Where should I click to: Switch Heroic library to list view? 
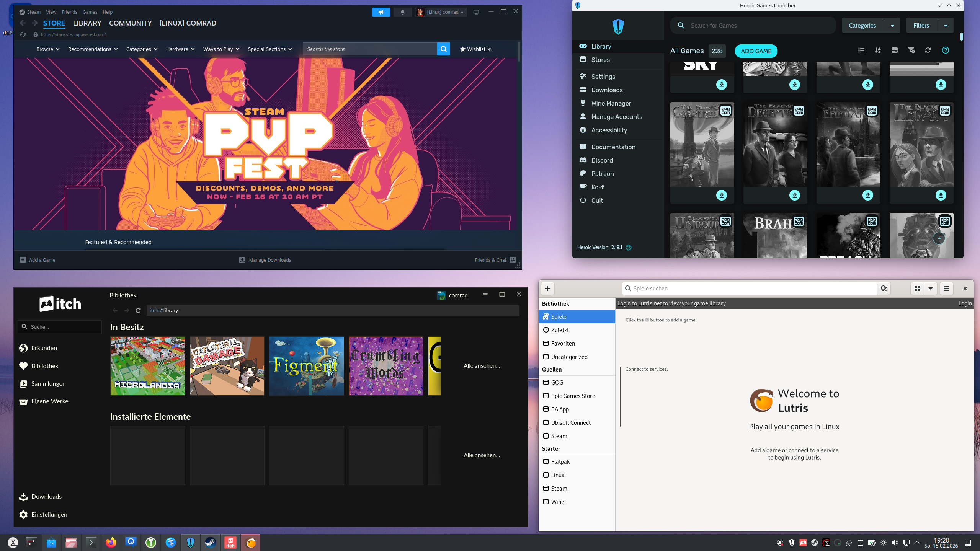click(861, 50)
